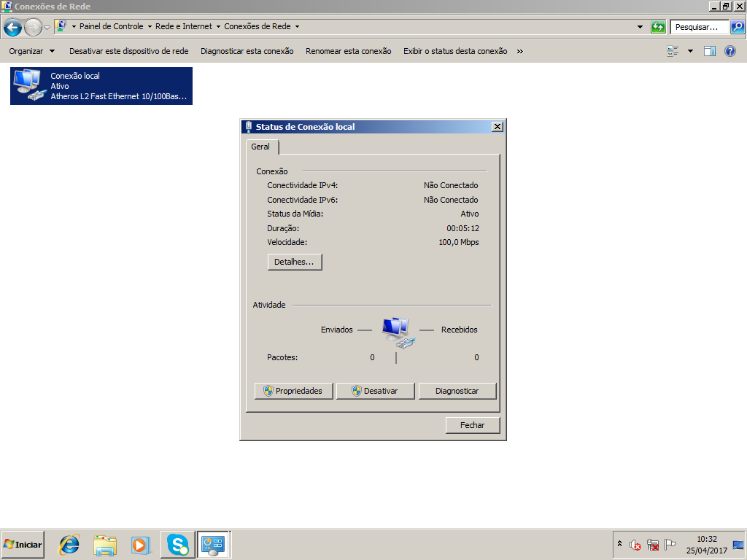The image size is (747, 560).
Task: Click the IPv4 Não Conectado value
Action: click(x=451, y=185)
